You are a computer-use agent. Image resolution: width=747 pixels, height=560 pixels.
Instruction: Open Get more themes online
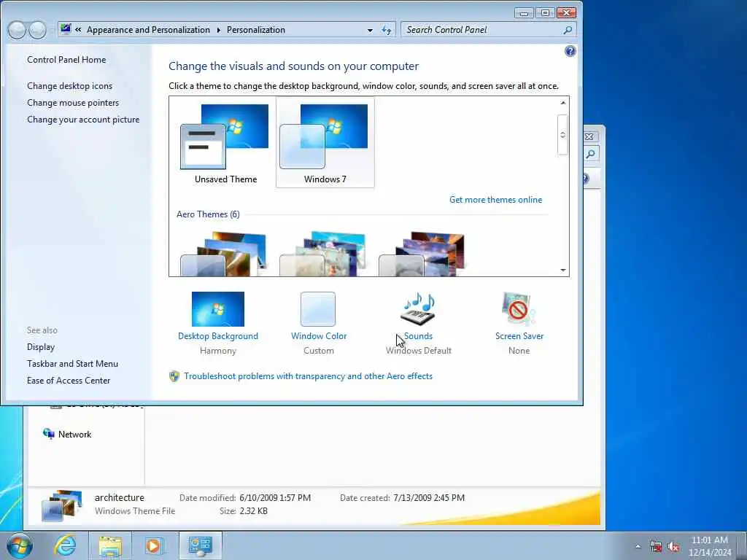click(x=495, y=200)
